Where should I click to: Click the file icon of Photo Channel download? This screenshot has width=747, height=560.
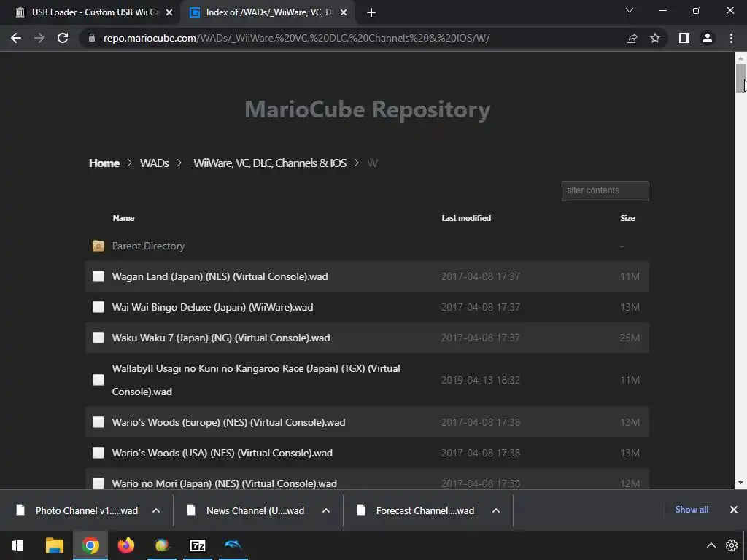click(x=20, y=510)
